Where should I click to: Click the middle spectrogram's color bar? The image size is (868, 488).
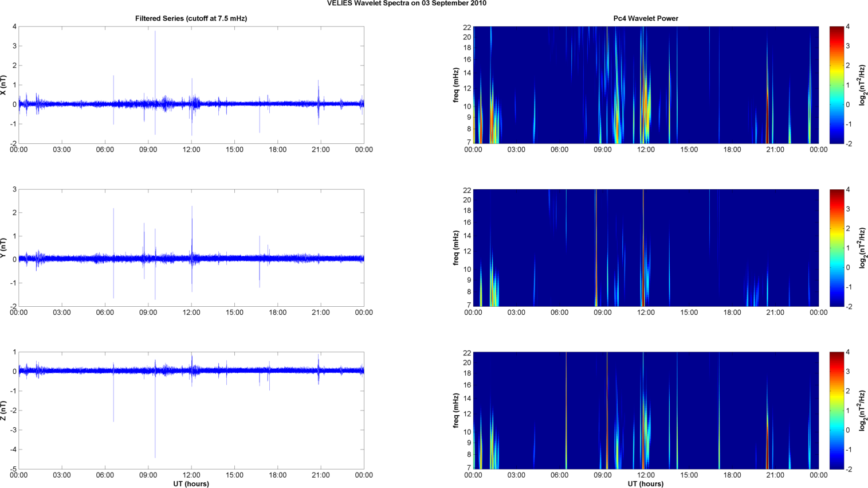point(836,248)
